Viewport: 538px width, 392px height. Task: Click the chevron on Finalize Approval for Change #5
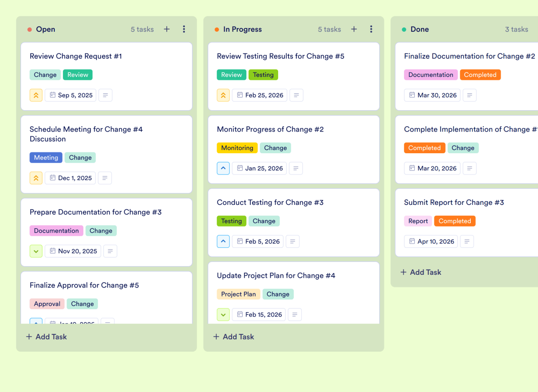tap(36, 323)
